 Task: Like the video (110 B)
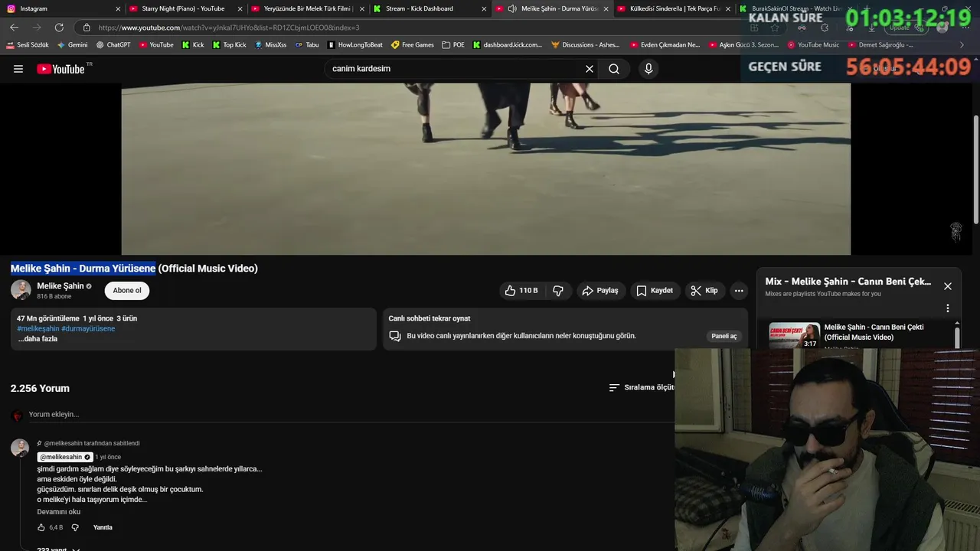521,291
